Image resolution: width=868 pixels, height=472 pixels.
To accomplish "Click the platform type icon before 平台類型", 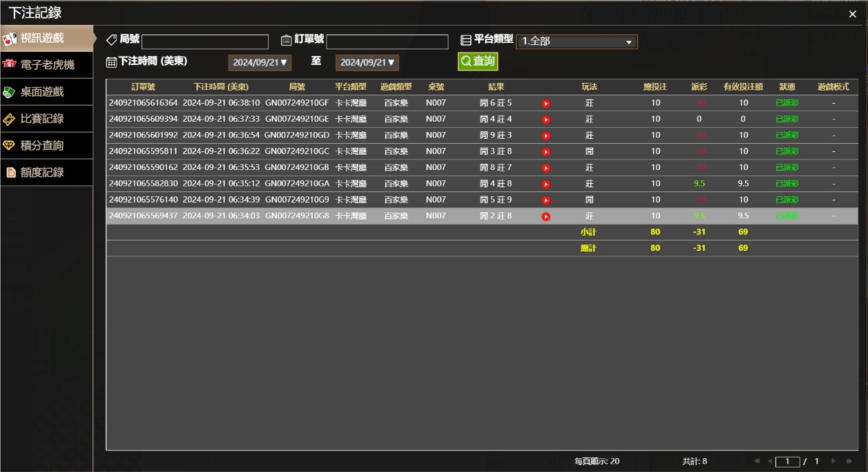I will pyautogui.click(x=466, y=40).
